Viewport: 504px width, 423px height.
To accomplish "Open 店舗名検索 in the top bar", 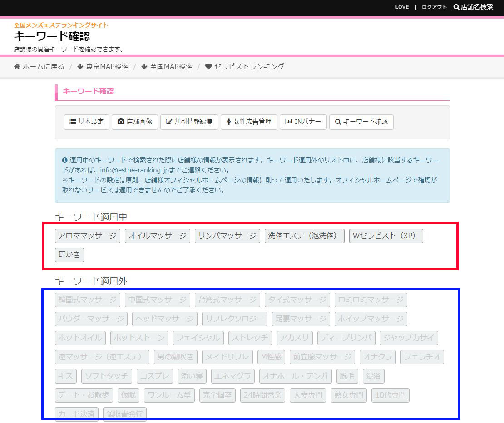I will (x=473, y=7).
